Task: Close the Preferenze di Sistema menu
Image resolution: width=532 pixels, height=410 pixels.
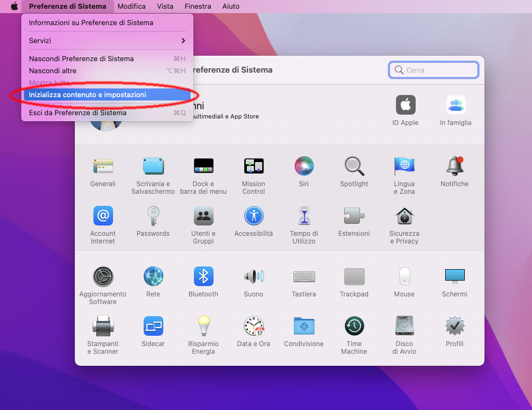Action: tap(68, 6)
